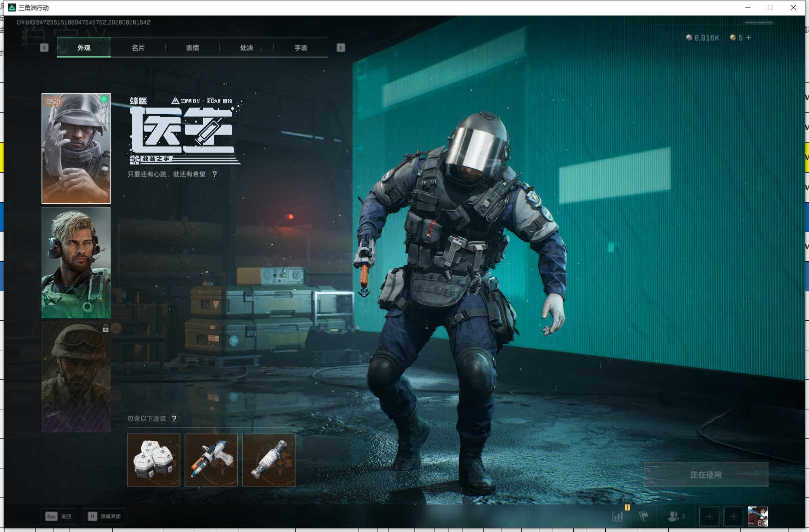Click the gold coin currency icon
The width and height of the screenshot is (809, 532).
click(x=733, y=38)
